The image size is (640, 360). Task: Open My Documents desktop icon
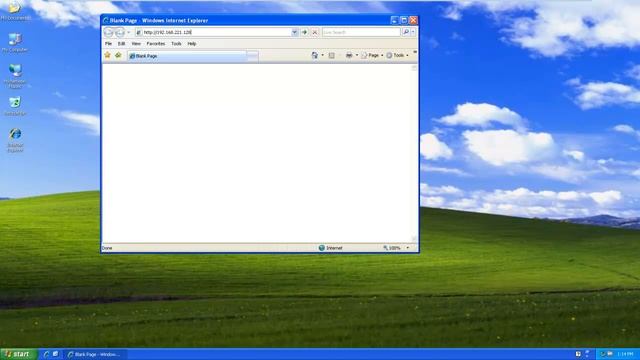coord(15,11)
